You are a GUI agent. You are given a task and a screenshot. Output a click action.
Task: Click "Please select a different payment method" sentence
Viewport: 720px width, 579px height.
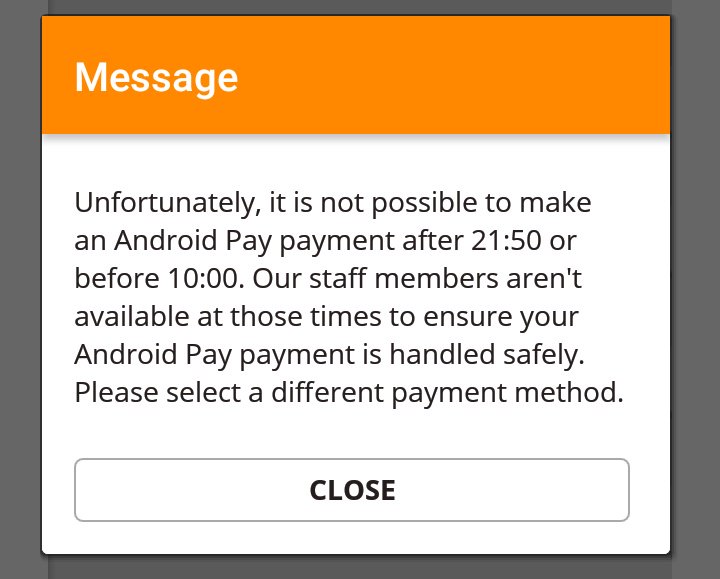click(349, 394)
